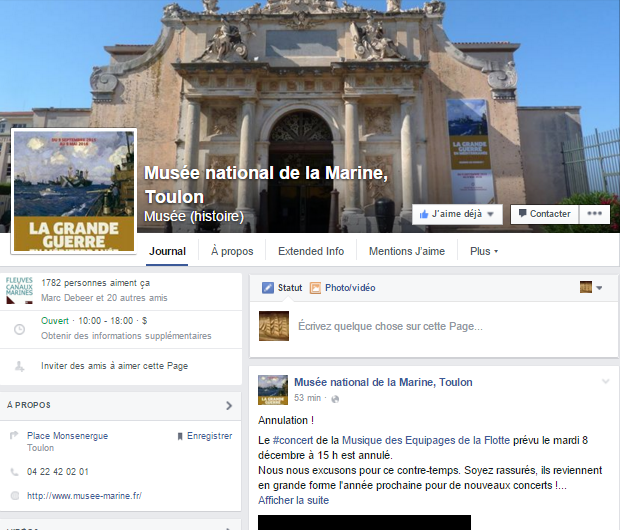Open Musique des Equipages de la Flotte link

pyautogui.click(x=426, y=440)
